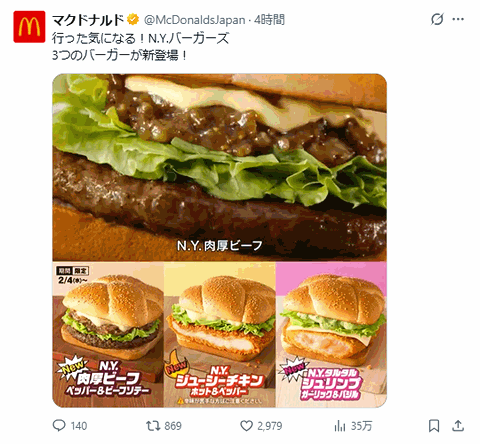480x444 pixels.
Task: Open the マクドナルド display name
Action: (x=88, y=20)
